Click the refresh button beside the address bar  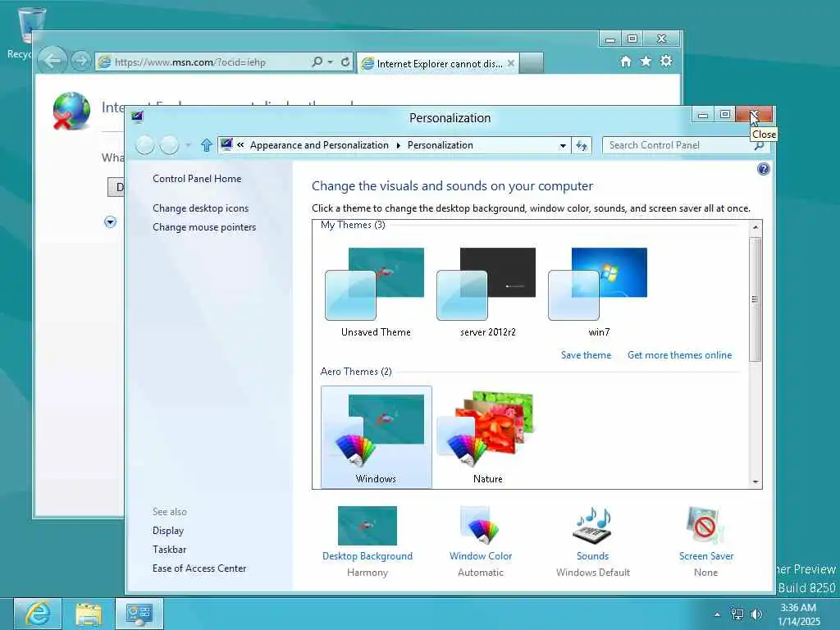(582, 145)
